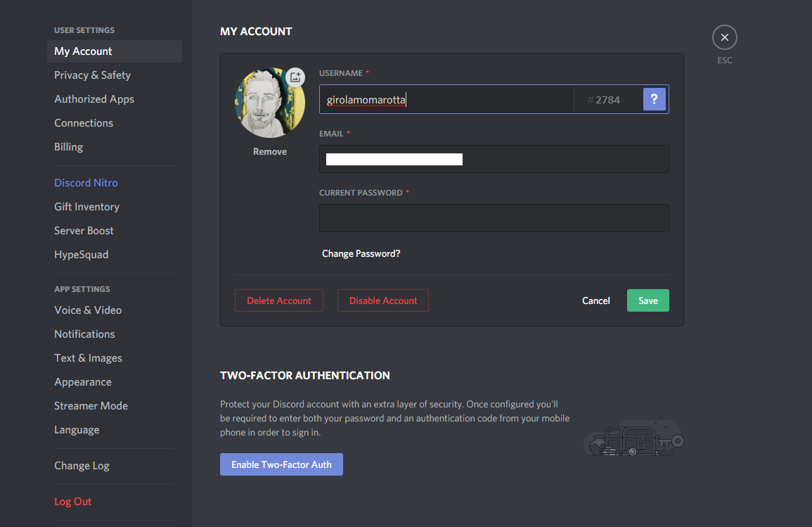
Task: Click Log Out in sidebar
Action: pos(73,502)
